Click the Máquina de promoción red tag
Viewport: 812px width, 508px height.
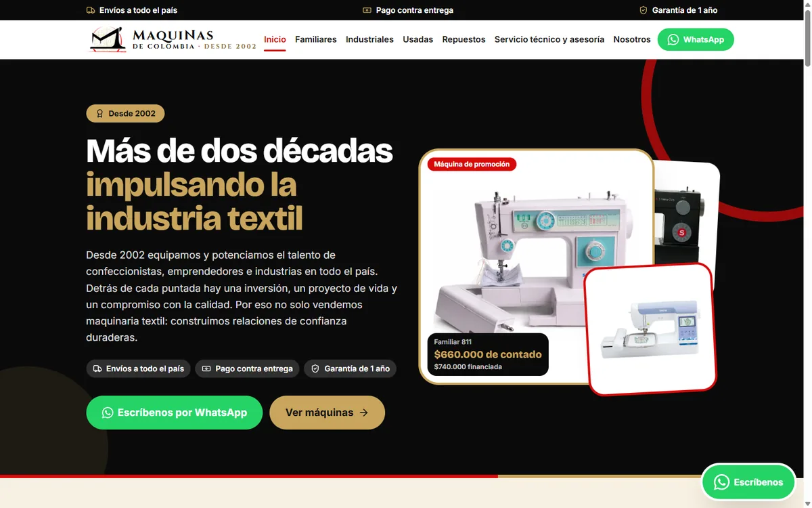pyautogui.click(x=472, y=164)
